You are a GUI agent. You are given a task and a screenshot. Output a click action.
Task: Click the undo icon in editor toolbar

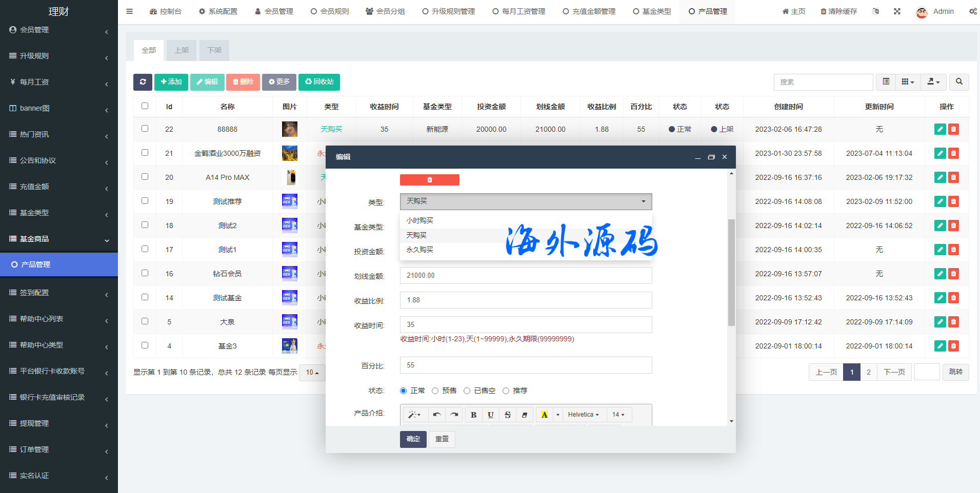tap(436, 415)
